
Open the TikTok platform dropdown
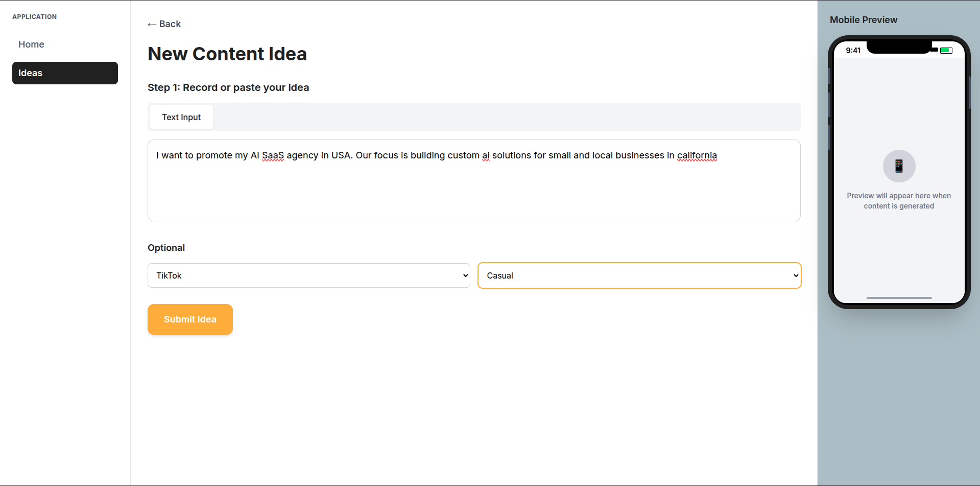(308, 275)
